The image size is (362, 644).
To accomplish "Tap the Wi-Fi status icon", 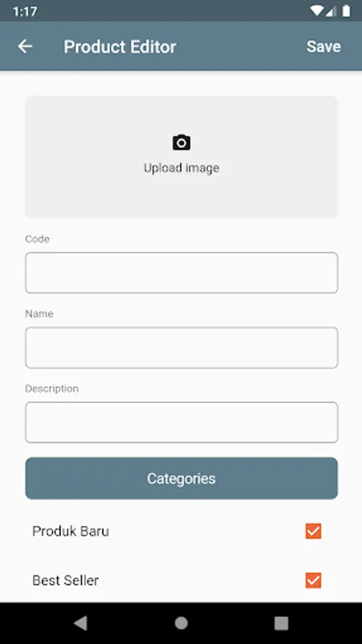I will (316, 11).
